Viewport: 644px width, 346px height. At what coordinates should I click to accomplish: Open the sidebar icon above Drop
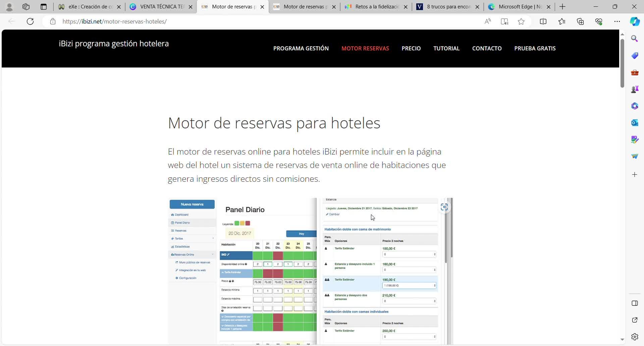pyautogui.click(x=635, y=139)
